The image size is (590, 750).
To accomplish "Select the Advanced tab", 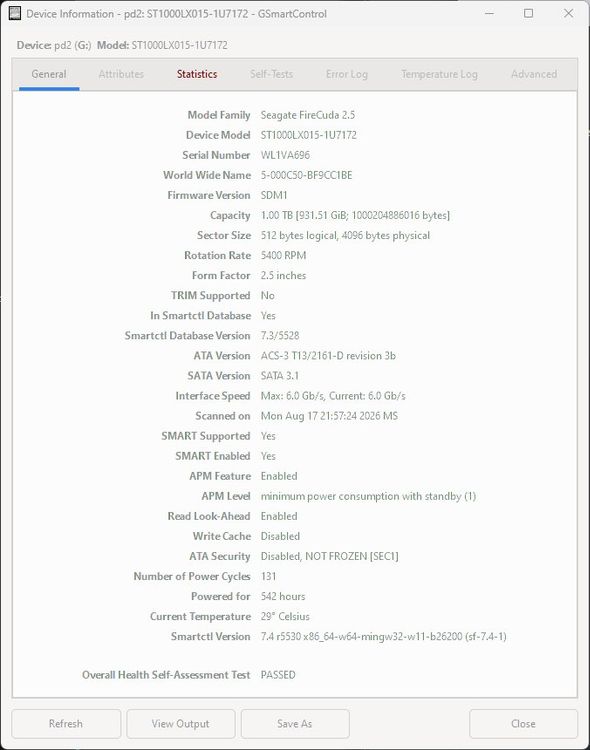I will (534, 74).
